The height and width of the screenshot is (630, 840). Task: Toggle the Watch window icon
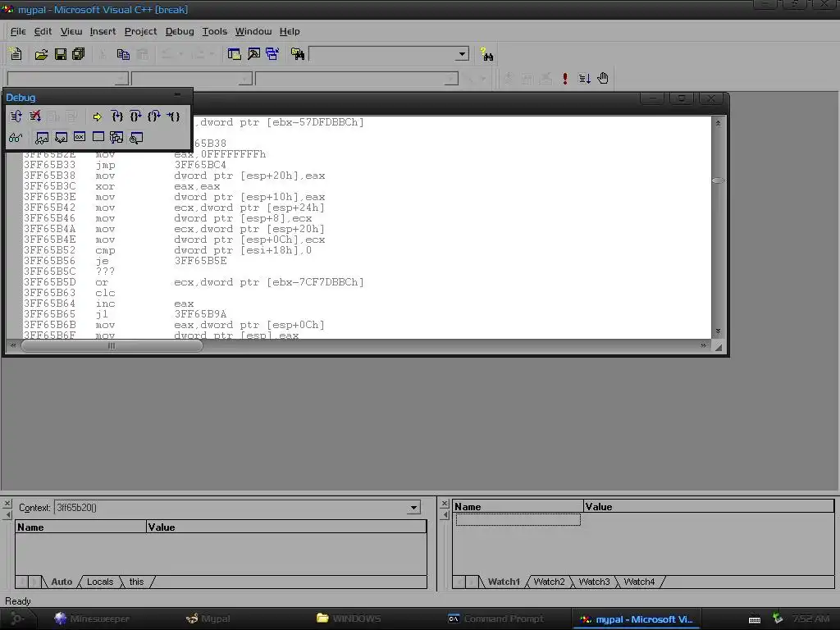(42, 138)
